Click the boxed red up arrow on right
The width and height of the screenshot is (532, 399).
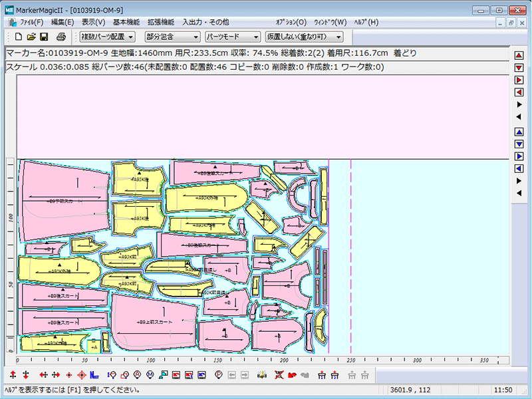pos(519,55)
